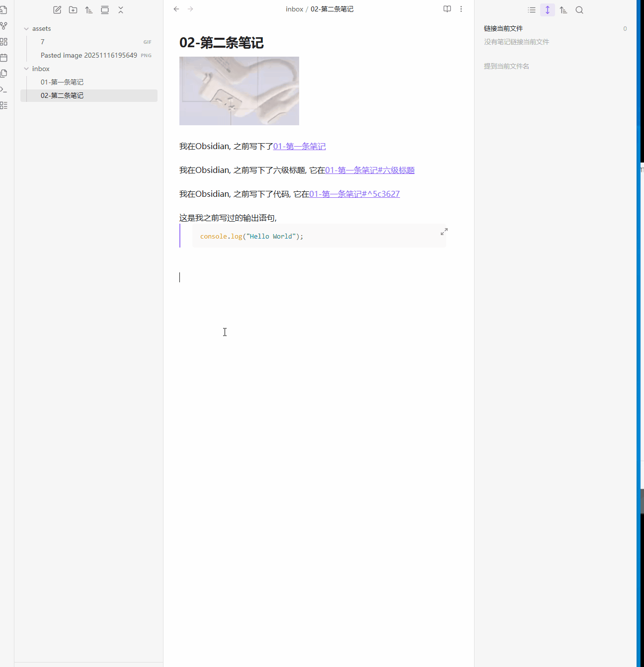This screenshot has height=667, width=644.
Task: Follow the 01-第一条笔记#^5c3627 block link
Action: [354, 194]
